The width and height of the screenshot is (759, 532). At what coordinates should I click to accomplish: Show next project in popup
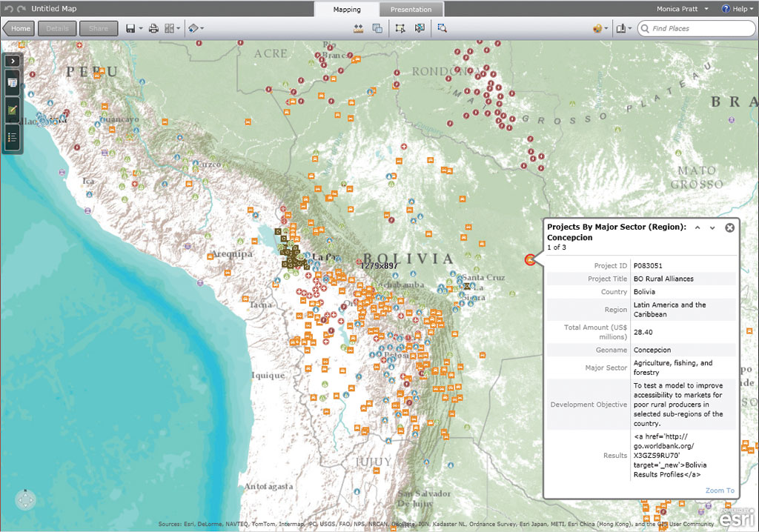(x=712, y=228)
